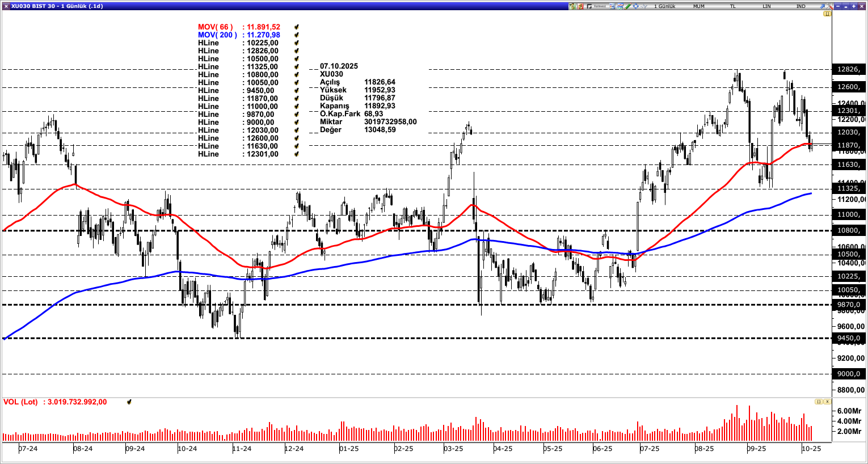Click the legend value 11870,00
The image size is (868, 464).
click(x=263, y=99)
